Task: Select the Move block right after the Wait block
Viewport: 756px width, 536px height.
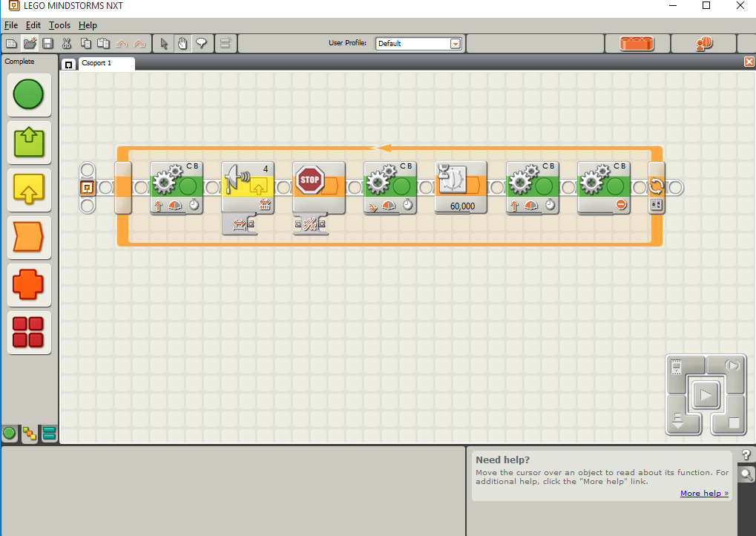Action: point(532,187)
